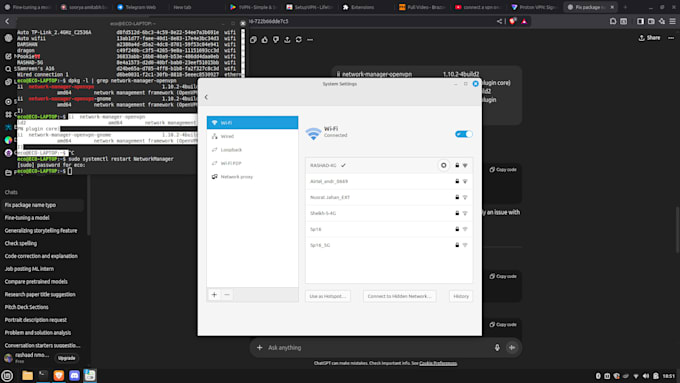Open the Linux Mint start menu
680x383 pixels.
(x=7, y=376)
